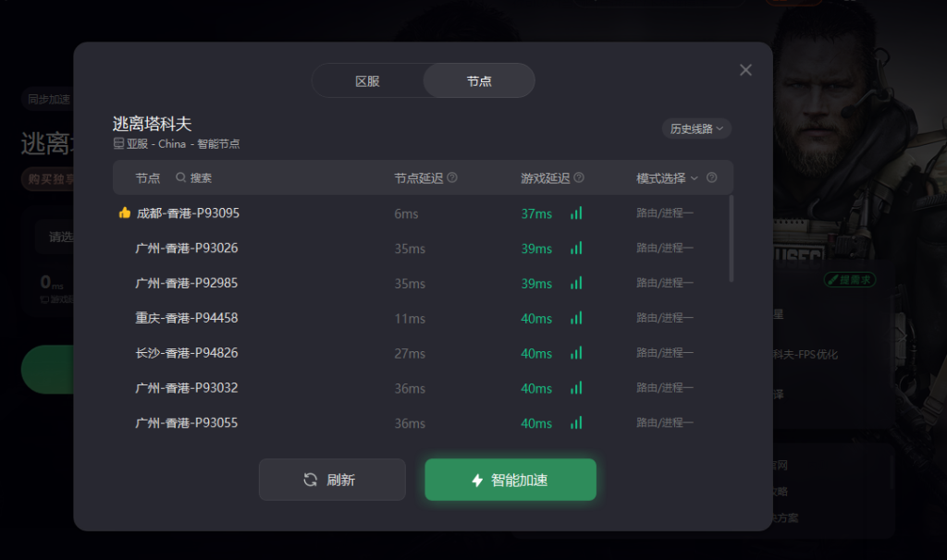
Task: Click signal bars for 成都-香港-P93095
Action: (576, 213)
